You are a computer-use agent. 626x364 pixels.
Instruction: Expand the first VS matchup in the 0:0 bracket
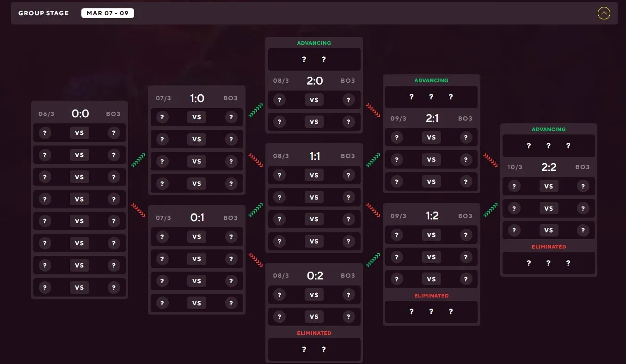79,133
